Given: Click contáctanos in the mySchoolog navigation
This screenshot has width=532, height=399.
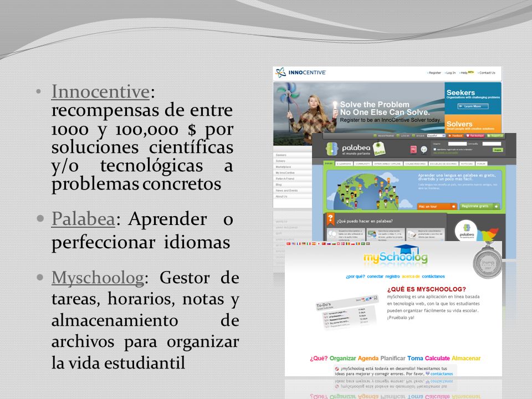Looking at the screenshot, I should click(x=433, y=276).
